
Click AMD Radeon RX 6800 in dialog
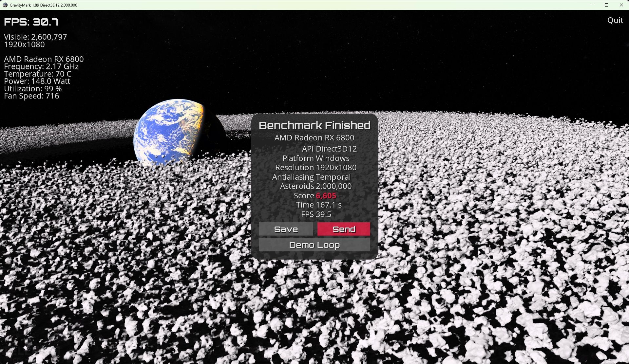(314, 138)
